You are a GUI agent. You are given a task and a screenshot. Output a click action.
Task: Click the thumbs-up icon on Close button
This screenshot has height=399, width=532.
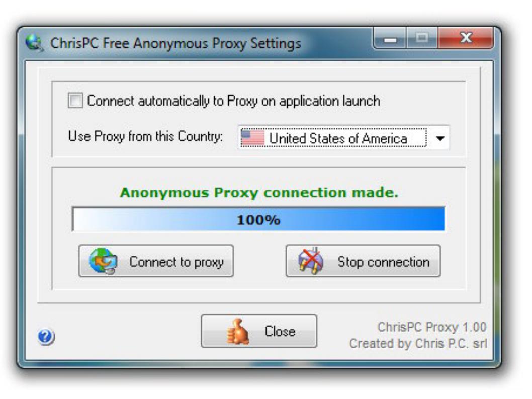[x=238, y=332]
